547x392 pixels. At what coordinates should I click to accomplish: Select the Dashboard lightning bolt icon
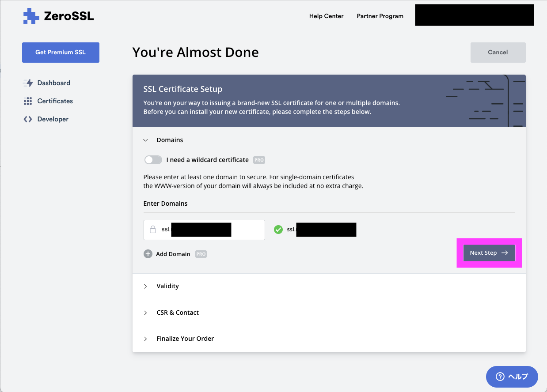tap(28, 83)
